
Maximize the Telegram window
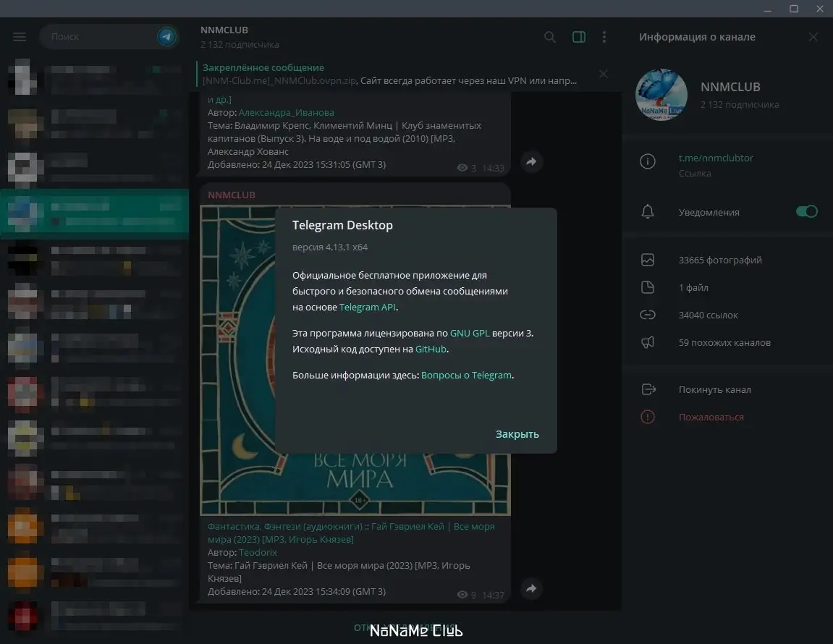point(794,9)
